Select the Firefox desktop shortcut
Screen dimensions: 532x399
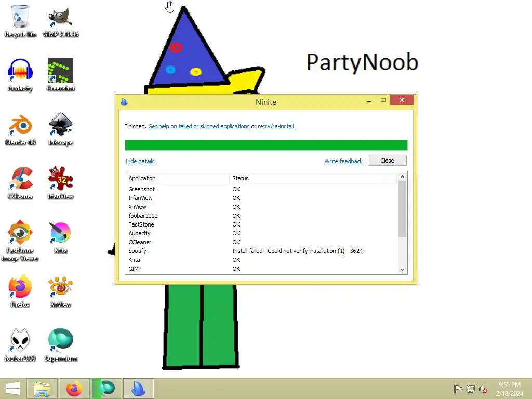[20, 291]
